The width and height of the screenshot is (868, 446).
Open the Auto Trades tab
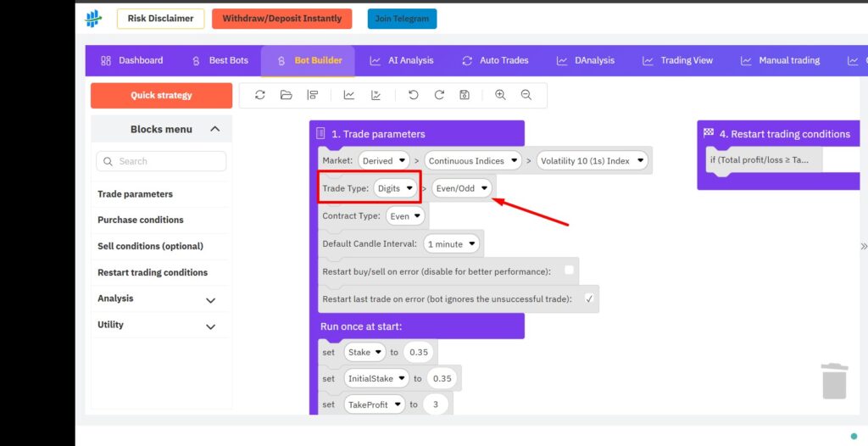[x=495, y=60]
